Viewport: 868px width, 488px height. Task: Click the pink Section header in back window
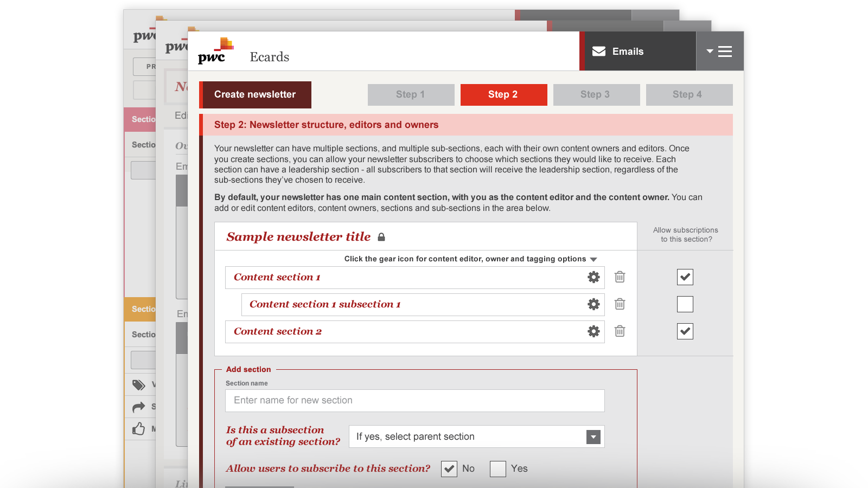tap(140, 119)
